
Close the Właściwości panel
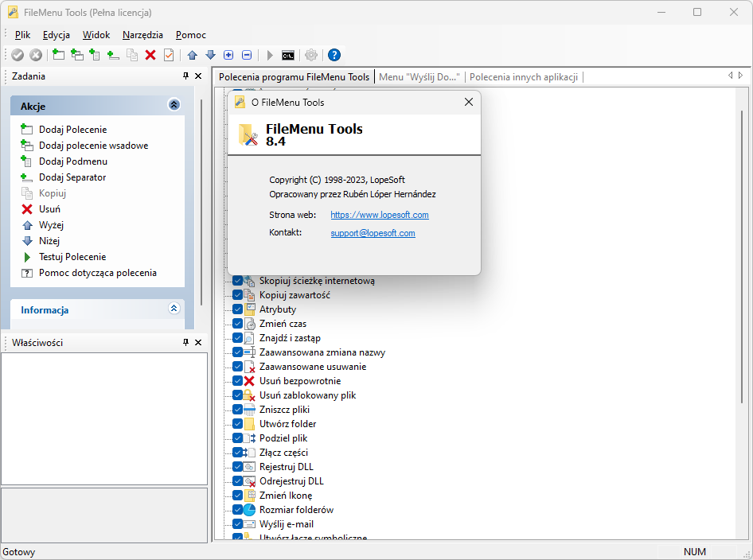pyautogui.click(x=198, y=342)
